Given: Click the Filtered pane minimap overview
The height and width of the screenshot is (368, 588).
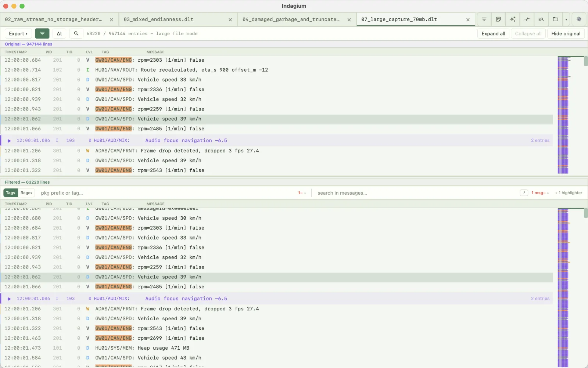Looking at the screenshot, I should 563,288.
